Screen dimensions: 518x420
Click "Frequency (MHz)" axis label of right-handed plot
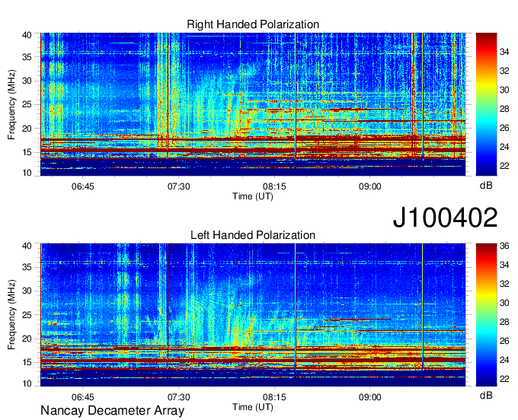[11, 104]
